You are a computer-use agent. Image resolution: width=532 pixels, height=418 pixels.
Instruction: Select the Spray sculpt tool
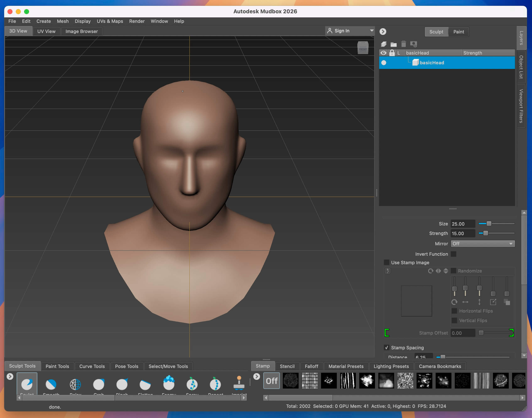[x=192, y=384]
